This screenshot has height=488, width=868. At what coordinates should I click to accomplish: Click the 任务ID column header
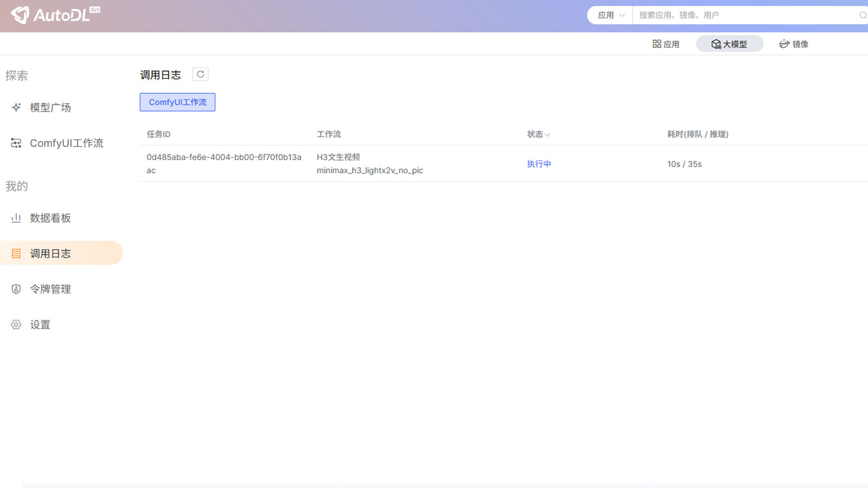point(158,134)
